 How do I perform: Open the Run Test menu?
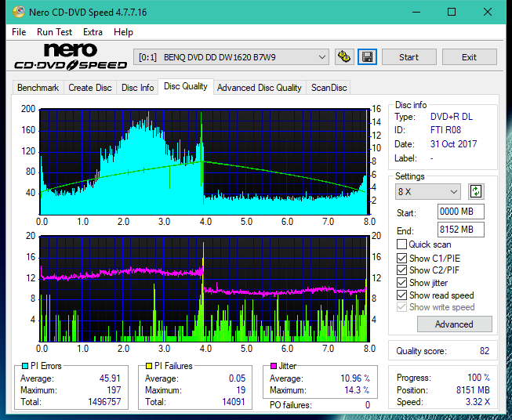pos(55,32)
